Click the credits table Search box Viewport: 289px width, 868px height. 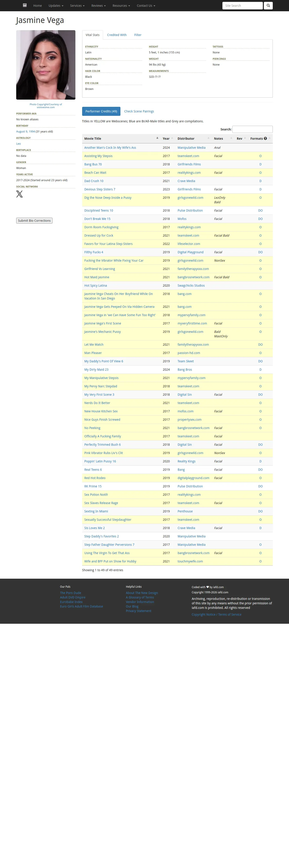tap(252, 129)
